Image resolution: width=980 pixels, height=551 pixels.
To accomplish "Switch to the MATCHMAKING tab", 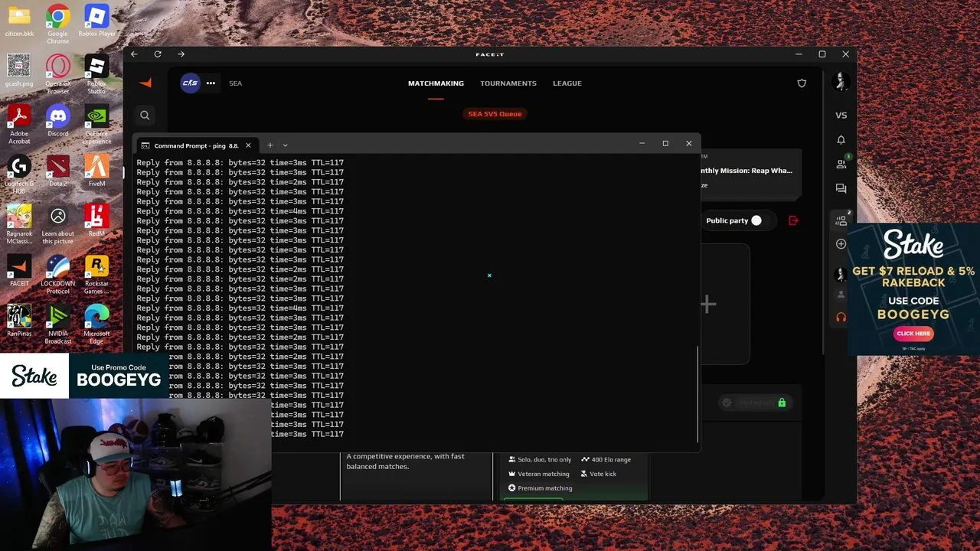I will [436, 83].
